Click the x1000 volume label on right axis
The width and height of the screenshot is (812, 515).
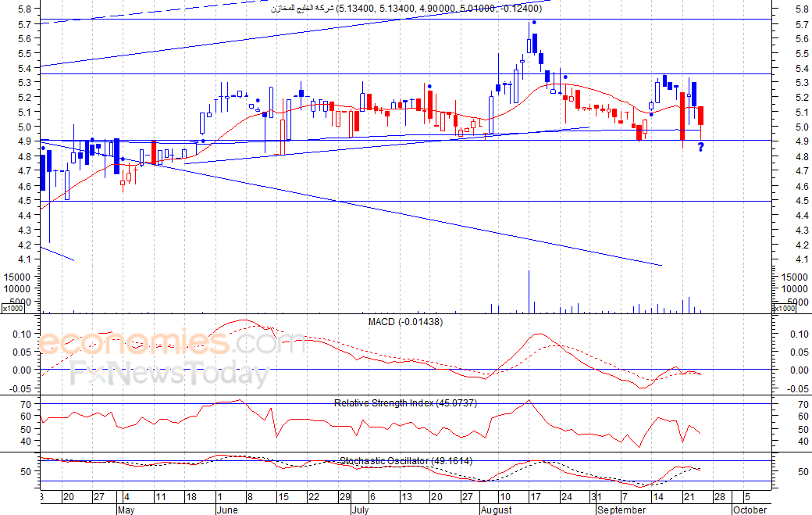click(784, 308)
